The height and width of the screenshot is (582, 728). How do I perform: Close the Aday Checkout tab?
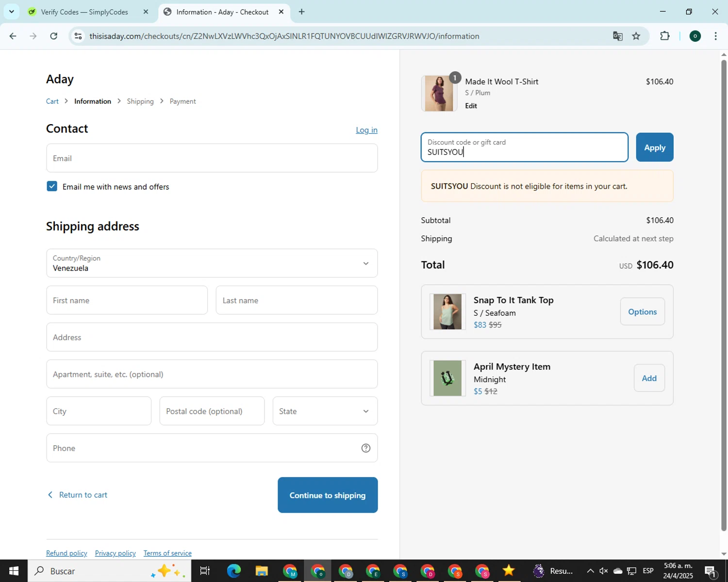(x=281, y=12)
